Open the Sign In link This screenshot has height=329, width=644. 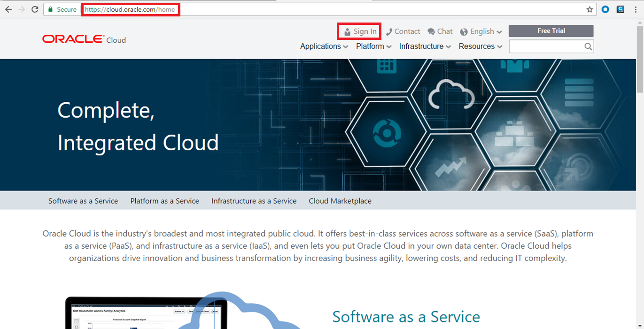(360, 31)
